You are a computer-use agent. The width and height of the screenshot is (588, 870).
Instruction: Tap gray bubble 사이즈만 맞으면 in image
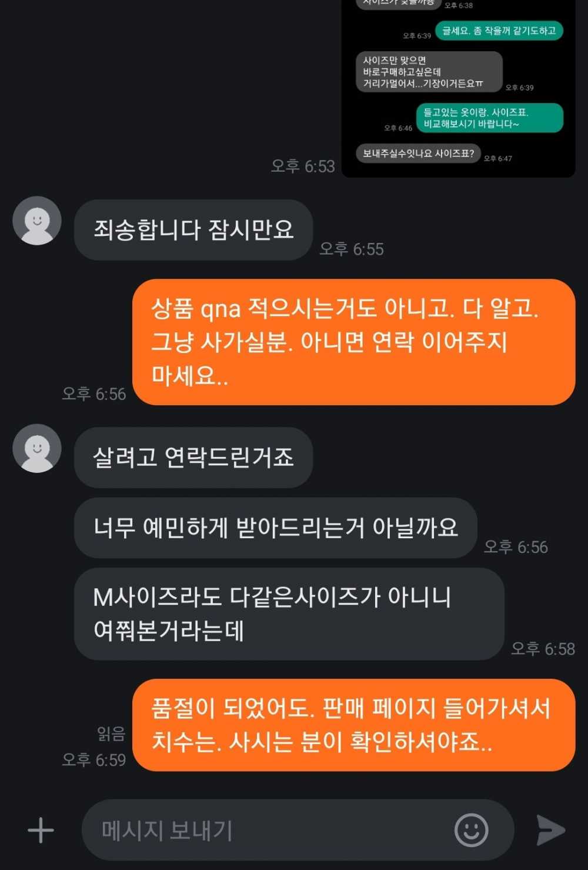click(x=429, y=72)
